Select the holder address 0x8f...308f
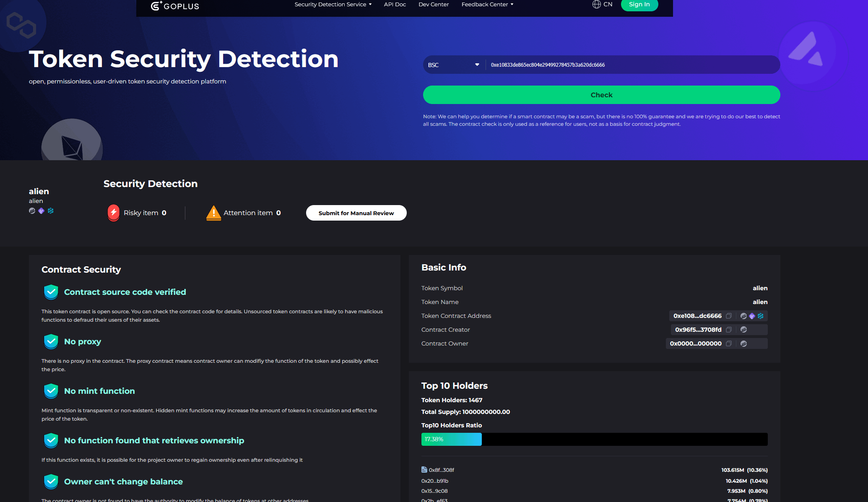 coord(442,470)
